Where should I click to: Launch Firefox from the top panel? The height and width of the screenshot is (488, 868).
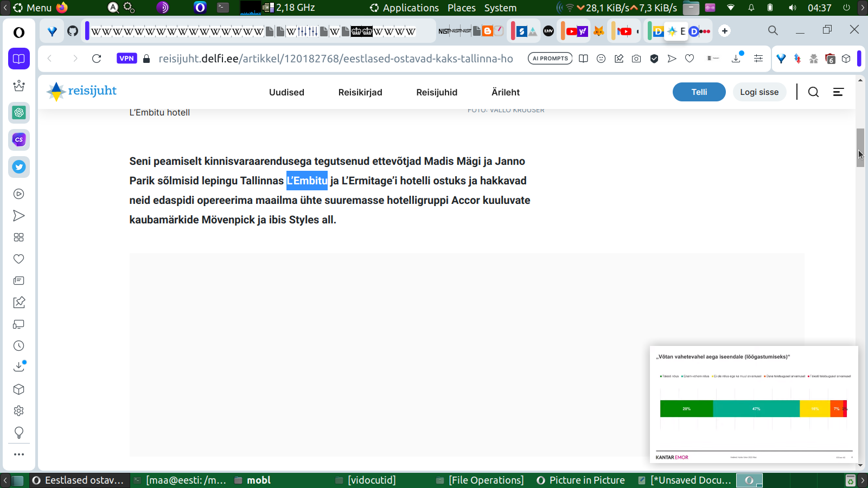point(62,8)
